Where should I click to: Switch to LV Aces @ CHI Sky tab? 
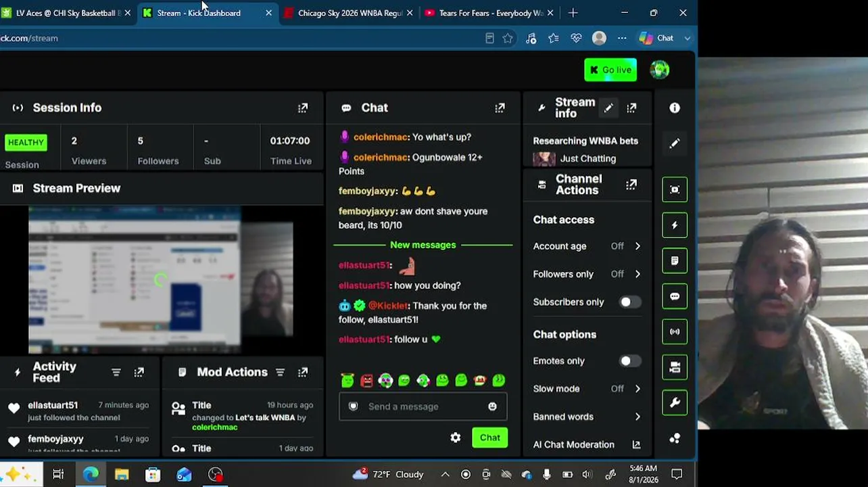pos(66,13)
